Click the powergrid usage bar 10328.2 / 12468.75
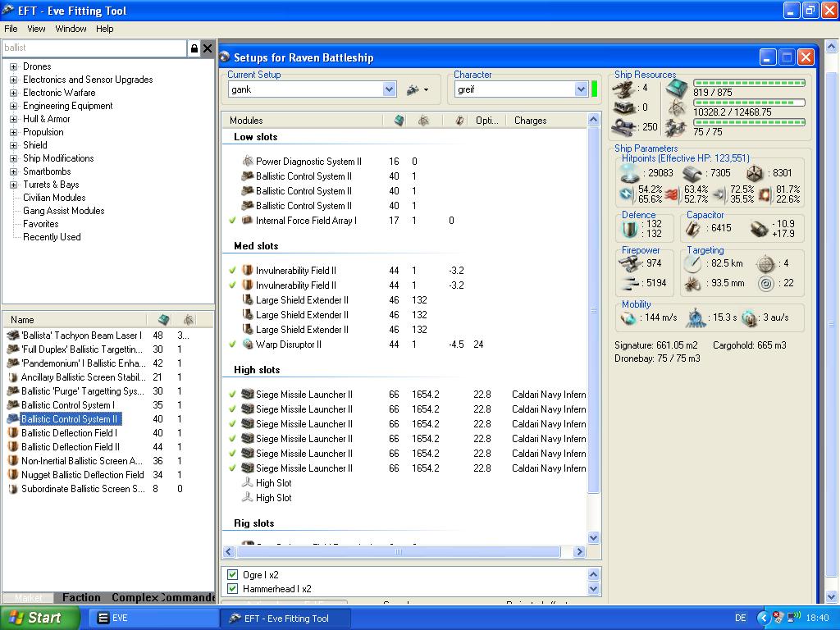The height and width of the screenshot is (630, 840). (x=749, y=103)
